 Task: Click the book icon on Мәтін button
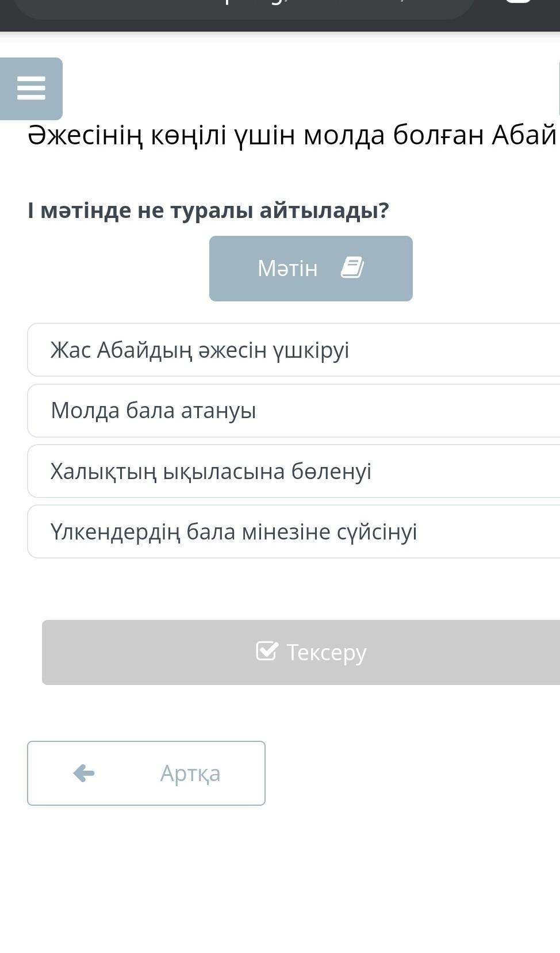(352, 268)
